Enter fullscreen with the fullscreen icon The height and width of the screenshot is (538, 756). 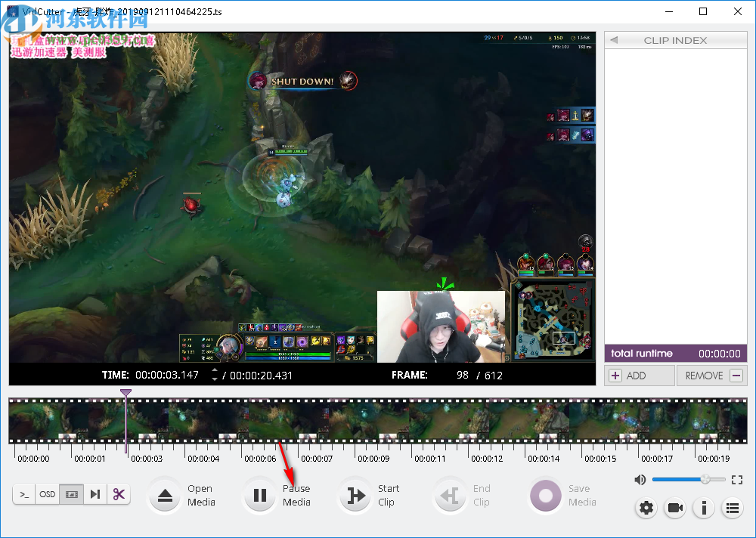[x=736, y=480]
